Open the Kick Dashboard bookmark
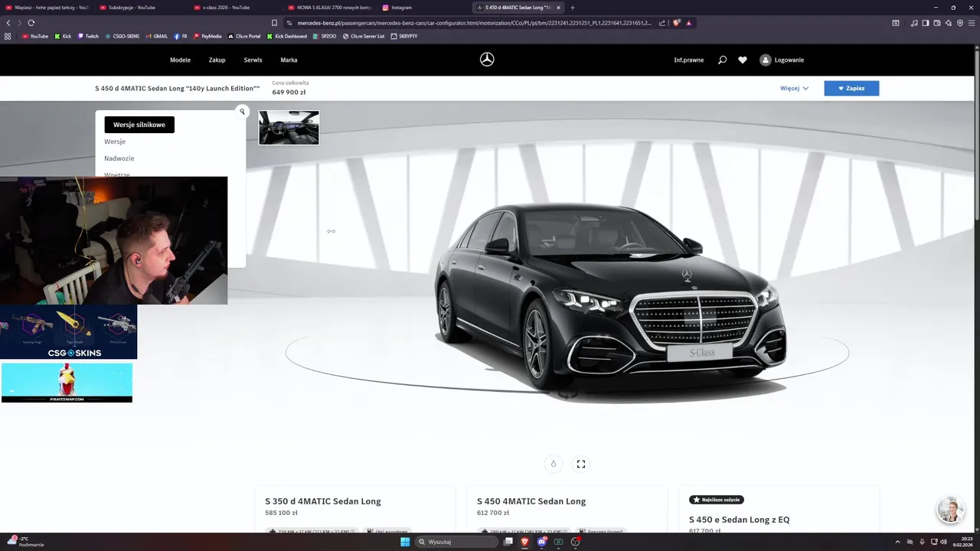Screen dimensions: 980x551 click(x=287, y=36)
